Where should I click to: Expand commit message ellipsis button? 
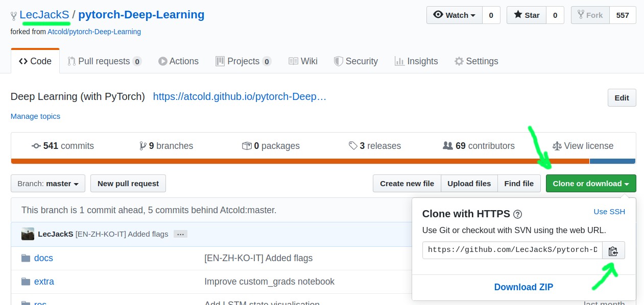(180, 234)
